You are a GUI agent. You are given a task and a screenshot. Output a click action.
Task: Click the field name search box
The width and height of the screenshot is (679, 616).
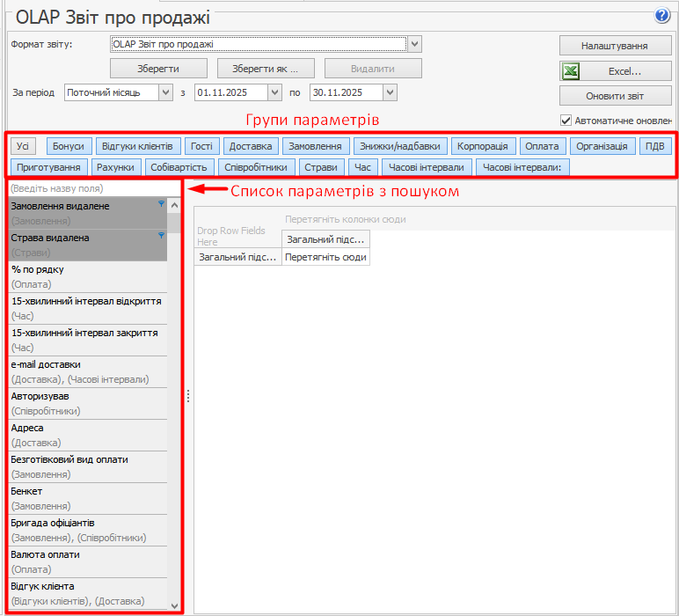92,188
